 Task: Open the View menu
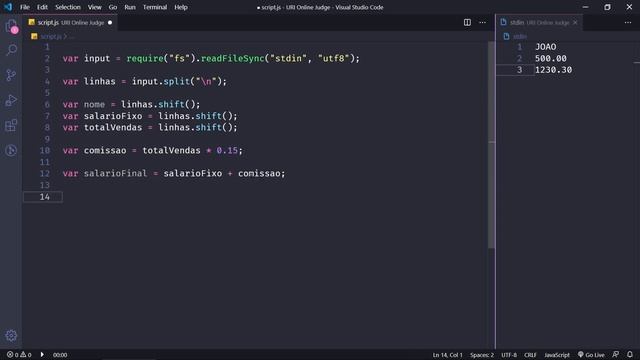[94, 7]
